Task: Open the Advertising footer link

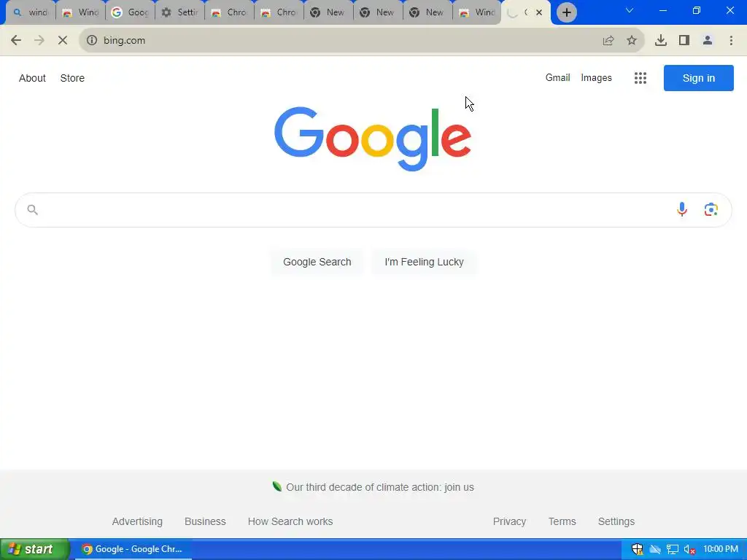Action: 137,521
